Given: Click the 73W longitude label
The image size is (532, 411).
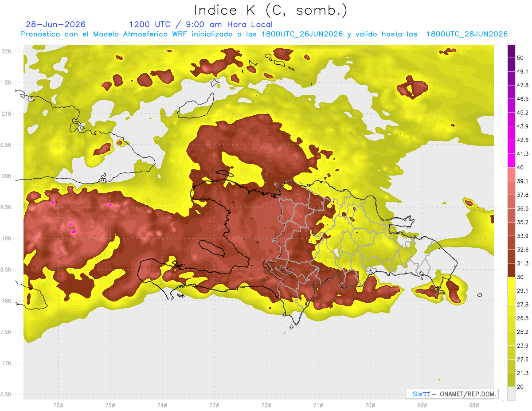Looking at the screenshot, I should tap(214, 405).
